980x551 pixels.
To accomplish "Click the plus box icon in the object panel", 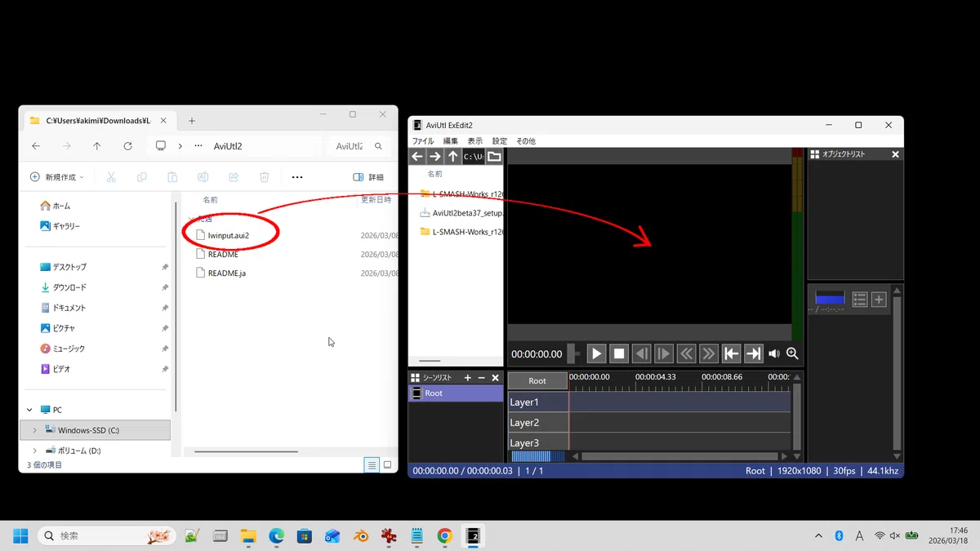I will tap(879, 300).
